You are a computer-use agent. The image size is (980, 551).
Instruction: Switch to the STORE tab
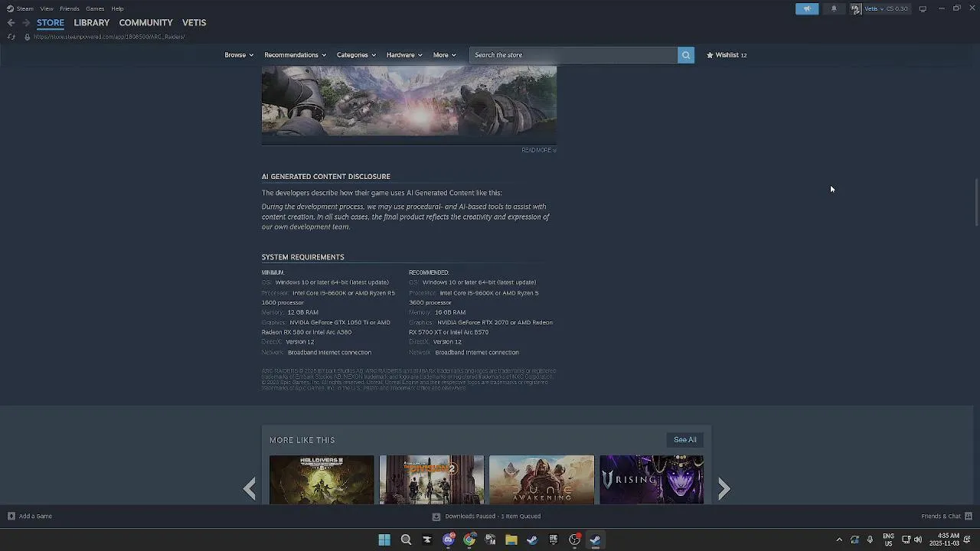click(x=51, y=23)
